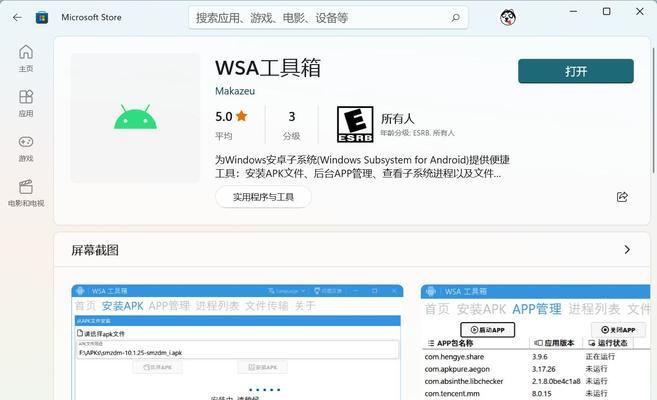Image resolution: width=657 pixels, height=400 pixels.
Task: Click the 打开 button
Action: point(576,71)
